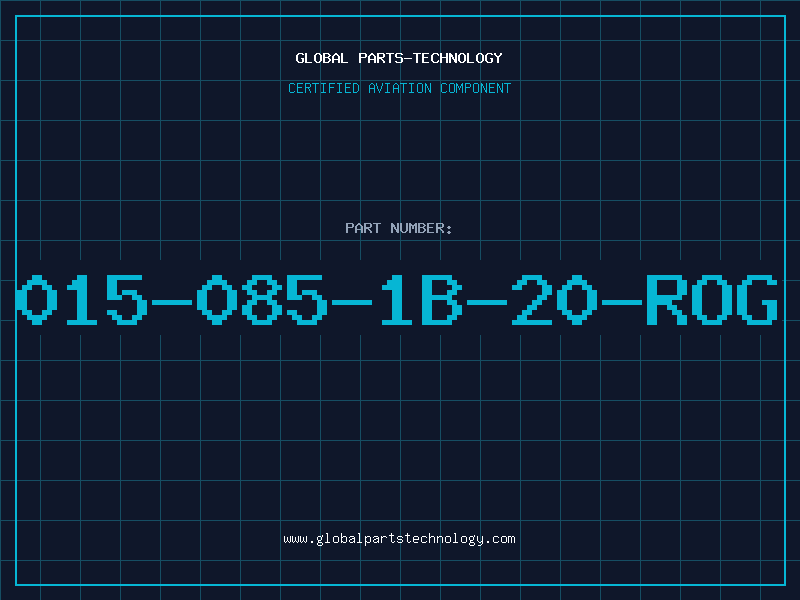800x600 pixels.
Task: Click the GLOBAL PARTS-TECHNOLOGY heading
Action: (x=399, y=58)
